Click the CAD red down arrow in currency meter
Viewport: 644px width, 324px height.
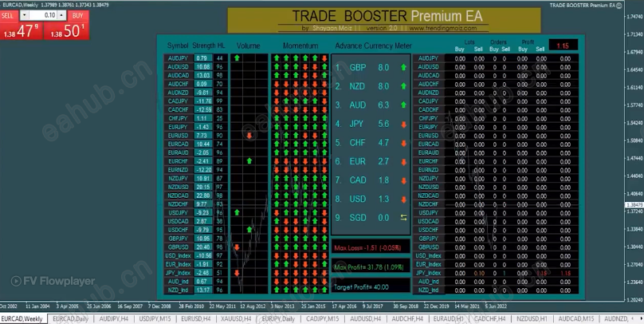click(403, 180)
